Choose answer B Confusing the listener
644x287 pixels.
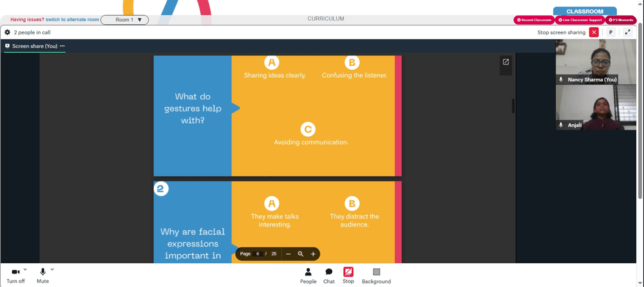click(x=354, y=69)
